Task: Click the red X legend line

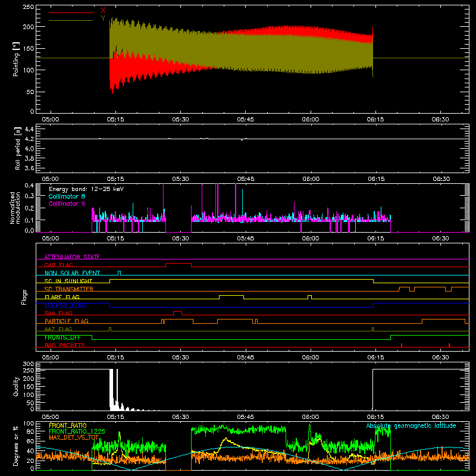Action: [71, 12]
